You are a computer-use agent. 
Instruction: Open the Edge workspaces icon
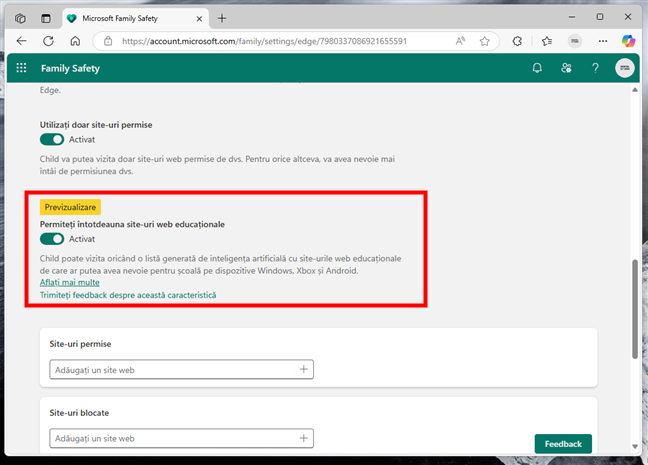click(20, 18)
